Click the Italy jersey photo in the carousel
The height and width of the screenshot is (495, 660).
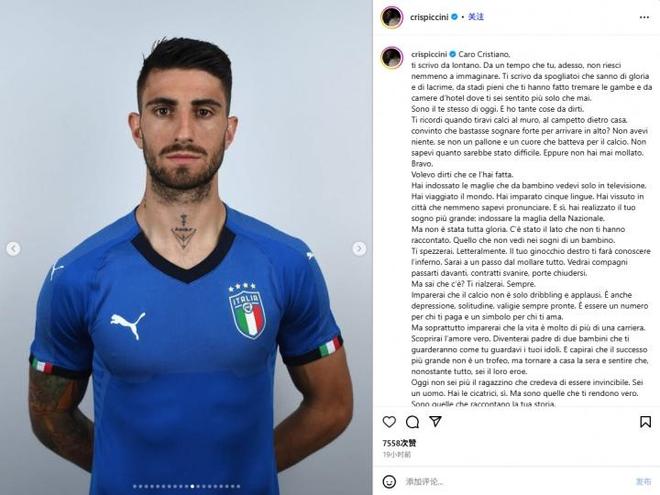pos(186,248)
